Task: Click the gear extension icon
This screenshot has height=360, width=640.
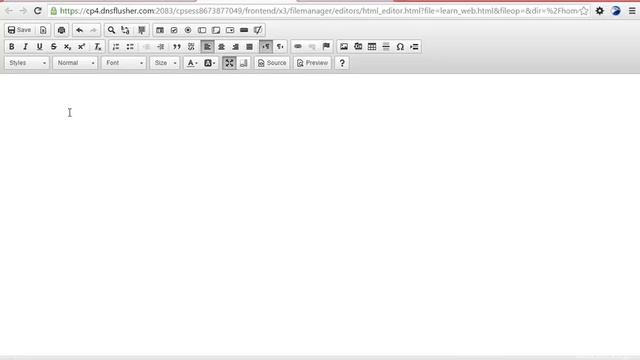Action: pos(600,11)
